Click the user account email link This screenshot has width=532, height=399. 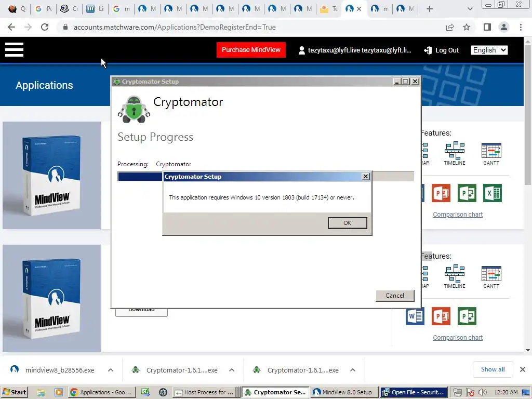(x=354, y=50)
